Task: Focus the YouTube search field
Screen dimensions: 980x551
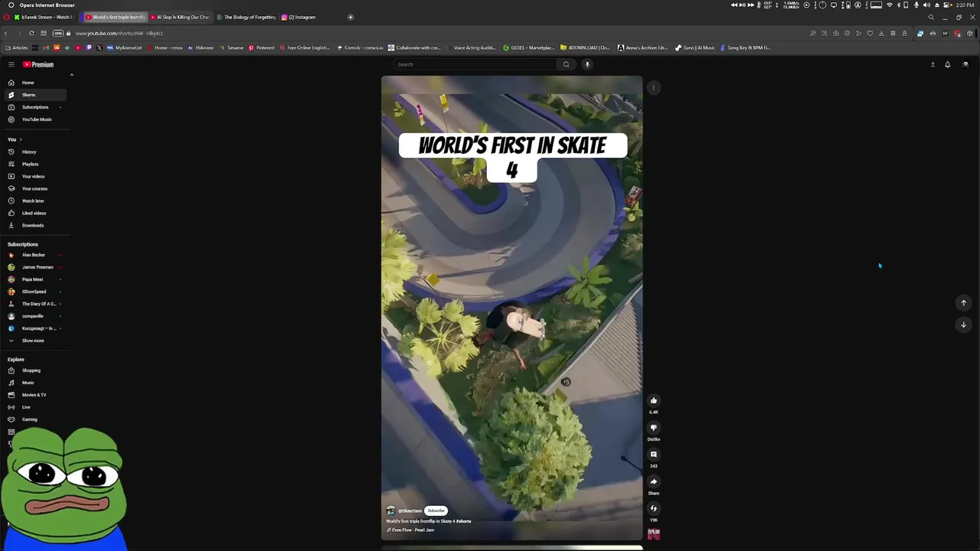Action: point(475,64)
